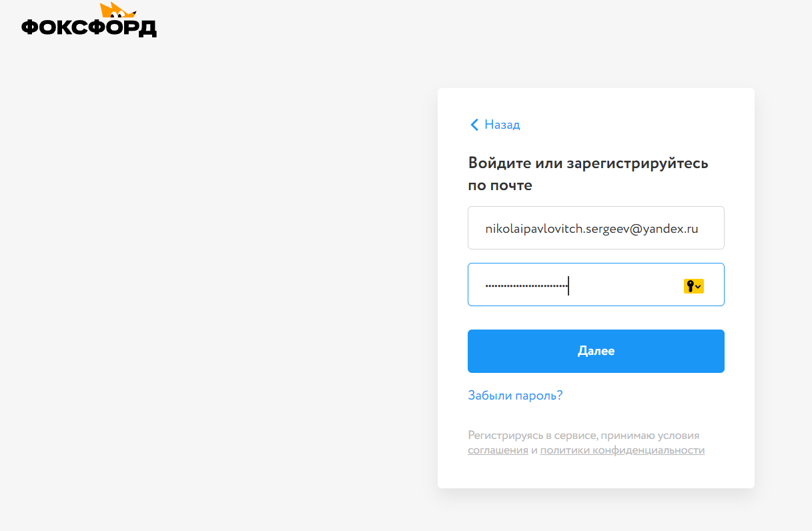The image size is (812, 531).
Task: Click the по почте heading line
Action: [500, 185]
